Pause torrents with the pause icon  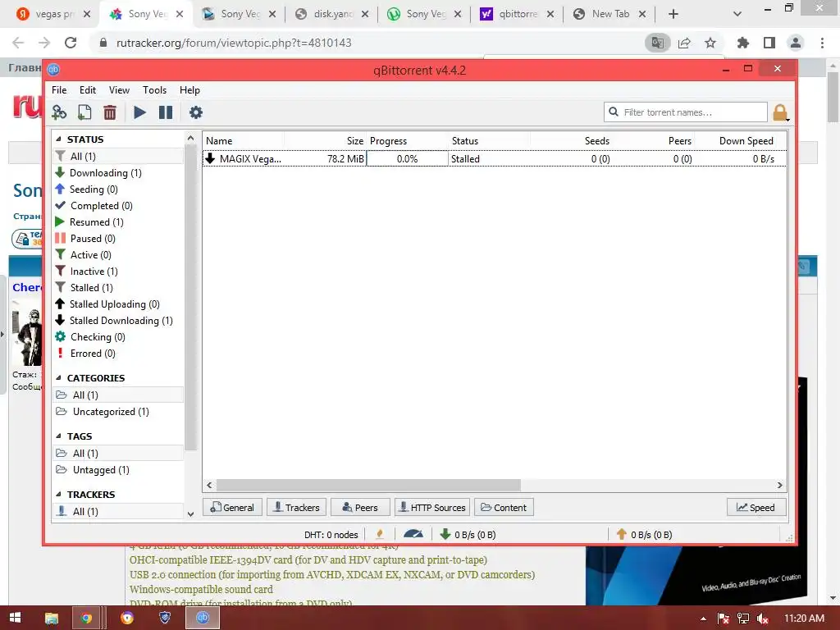(166, 112)
